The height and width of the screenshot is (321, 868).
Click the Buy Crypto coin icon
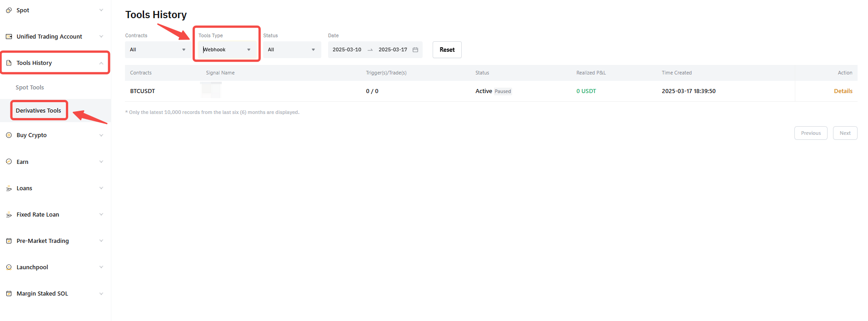(9, 135)
